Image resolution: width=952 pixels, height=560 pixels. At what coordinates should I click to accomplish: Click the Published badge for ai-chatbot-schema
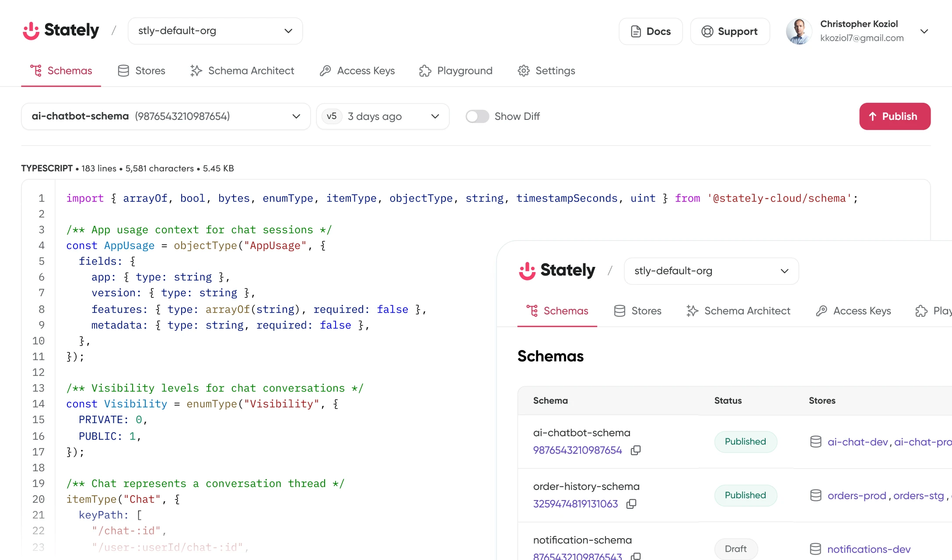tap(745, 442)
